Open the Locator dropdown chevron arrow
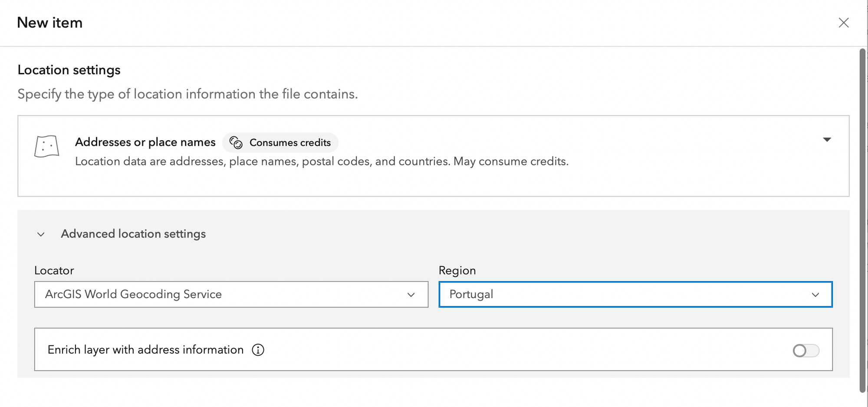 tap(411, 295)
